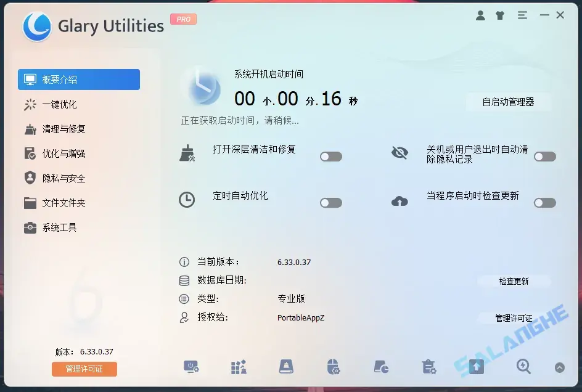
Task: Click the upload arrow icon in bottom toolbar
Action: coord(475,367)
